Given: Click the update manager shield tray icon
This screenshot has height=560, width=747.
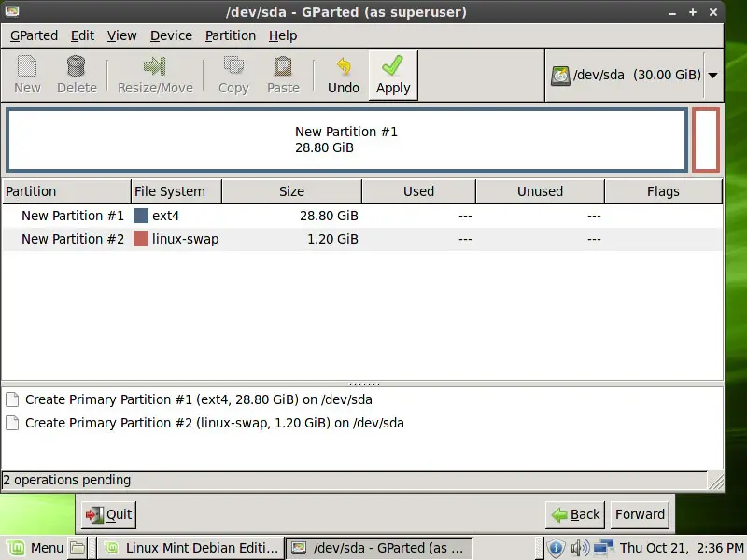Looking at the screenshot, I should 556,548.
